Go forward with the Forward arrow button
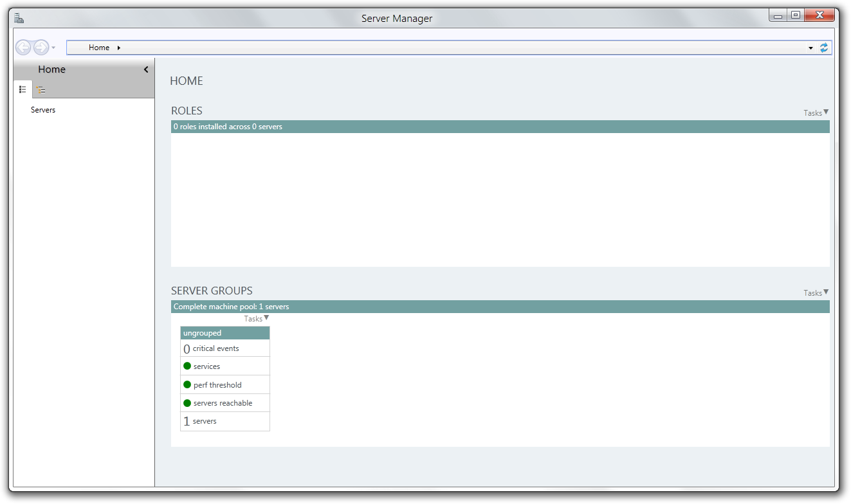Viewport: 851px width, 504px height. click(x=41, y=48)
